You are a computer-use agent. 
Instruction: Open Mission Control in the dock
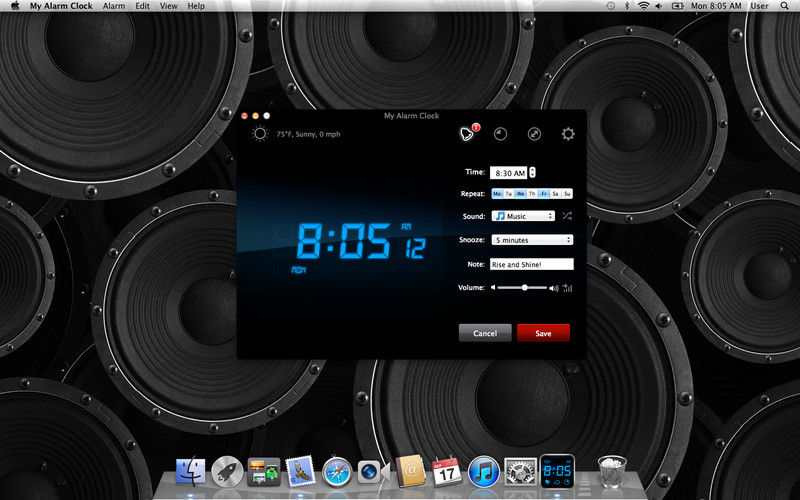264,471
